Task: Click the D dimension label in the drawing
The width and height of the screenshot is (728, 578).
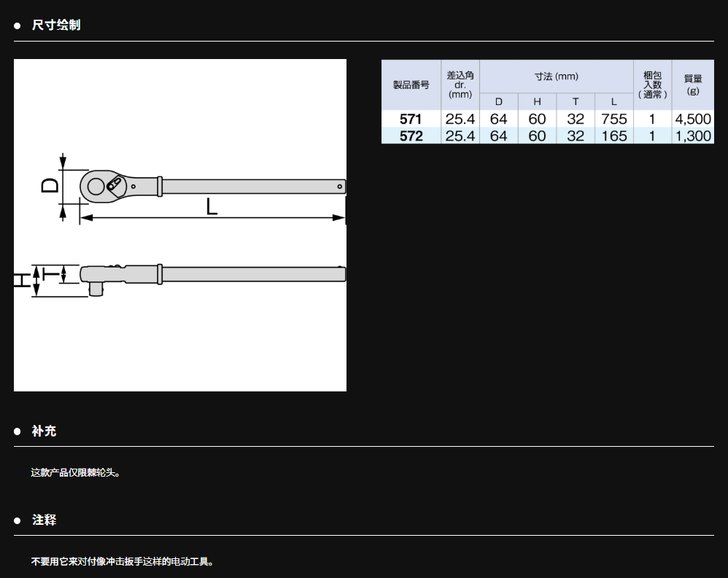Action: (x=49, y=185)
